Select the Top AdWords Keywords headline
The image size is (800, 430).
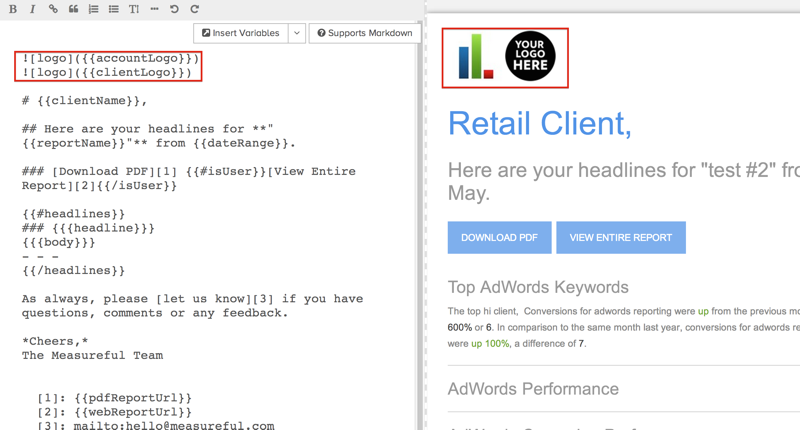538,287
